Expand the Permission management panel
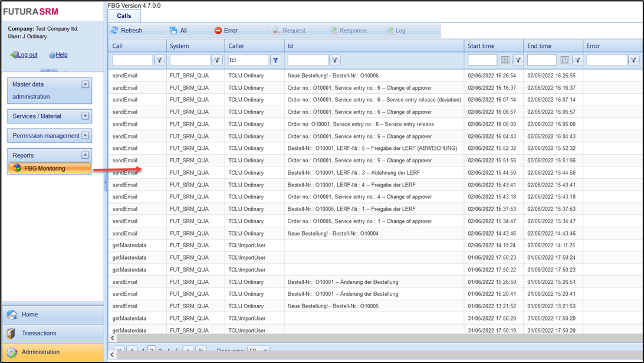The width and height of the screenshot is (644, 363). (x=85, y=136)
